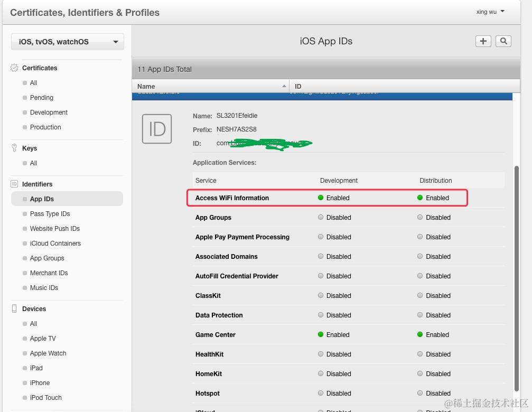Image resolution: width=532 pixels, height=412 pixels.
Task: Click Game Center service name
Action: pyautogui.click(x=215, y=335)
